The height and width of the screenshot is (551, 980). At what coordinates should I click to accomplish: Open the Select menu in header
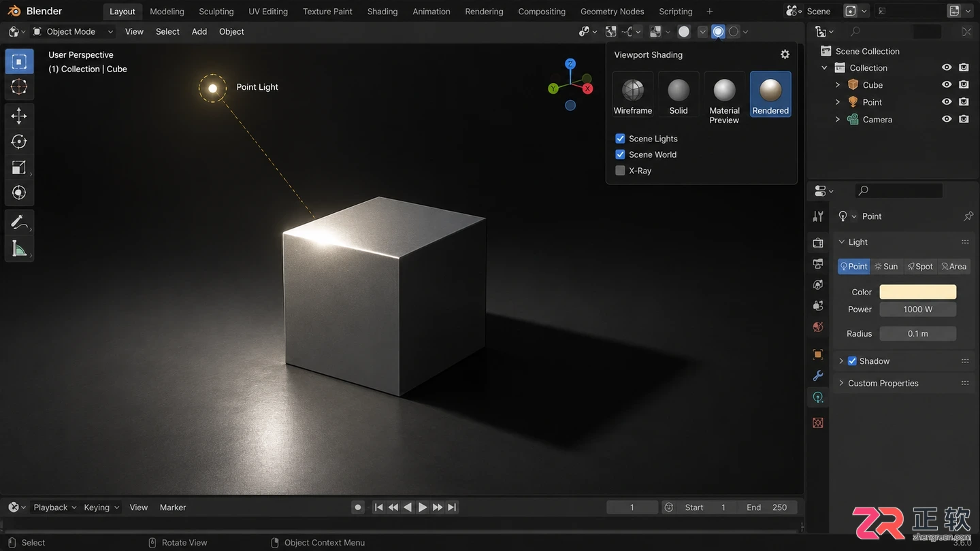click(x=167, y=31)
